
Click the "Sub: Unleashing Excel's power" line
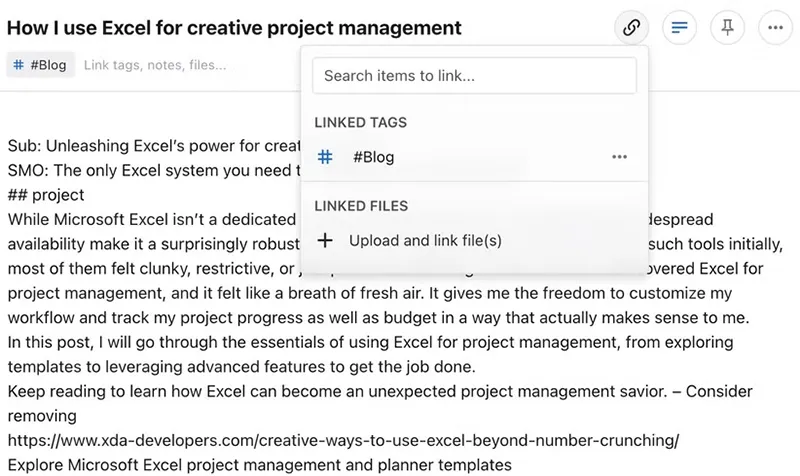[x=150, y=146]
